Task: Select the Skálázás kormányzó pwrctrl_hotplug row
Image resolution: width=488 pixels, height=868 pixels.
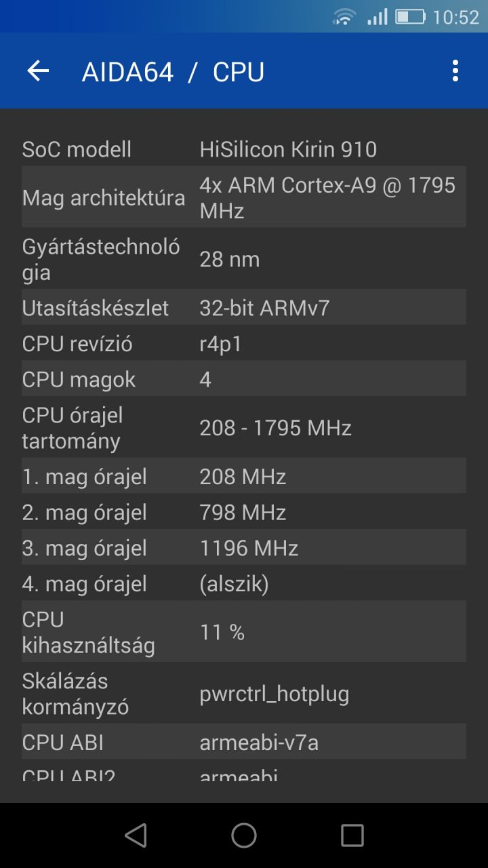Action: [244, 693]
